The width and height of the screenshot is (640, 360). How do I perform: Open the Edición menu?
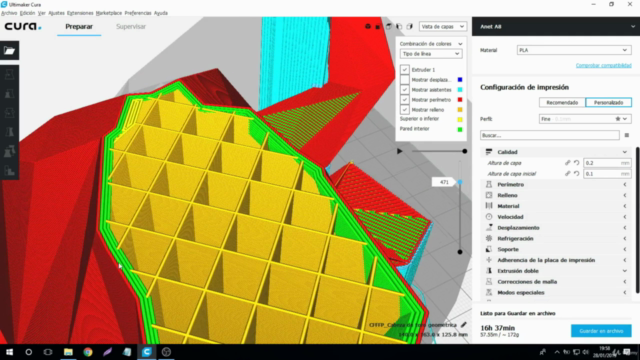click(x=27, y=13)
